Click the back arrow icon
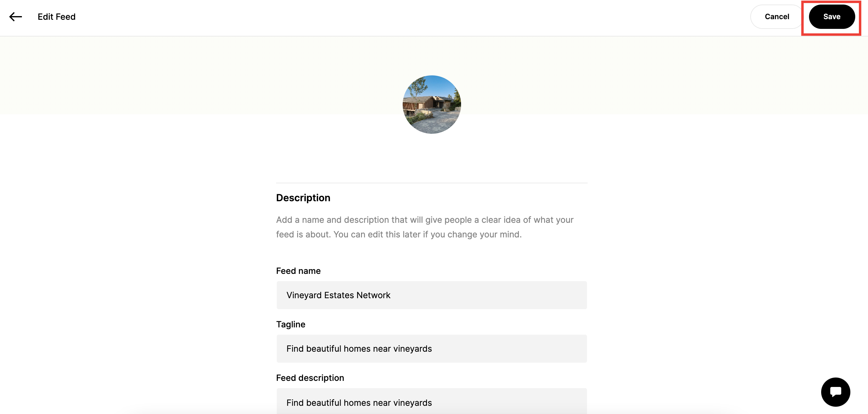868x414 pixels. pos(16,16)
